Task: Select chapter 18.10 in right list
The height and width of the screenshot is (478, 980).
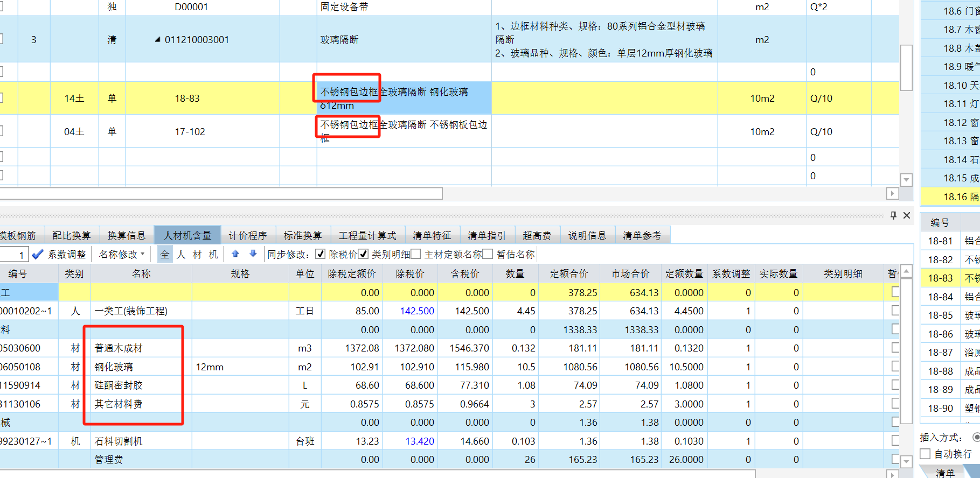Action: point(950,85)
